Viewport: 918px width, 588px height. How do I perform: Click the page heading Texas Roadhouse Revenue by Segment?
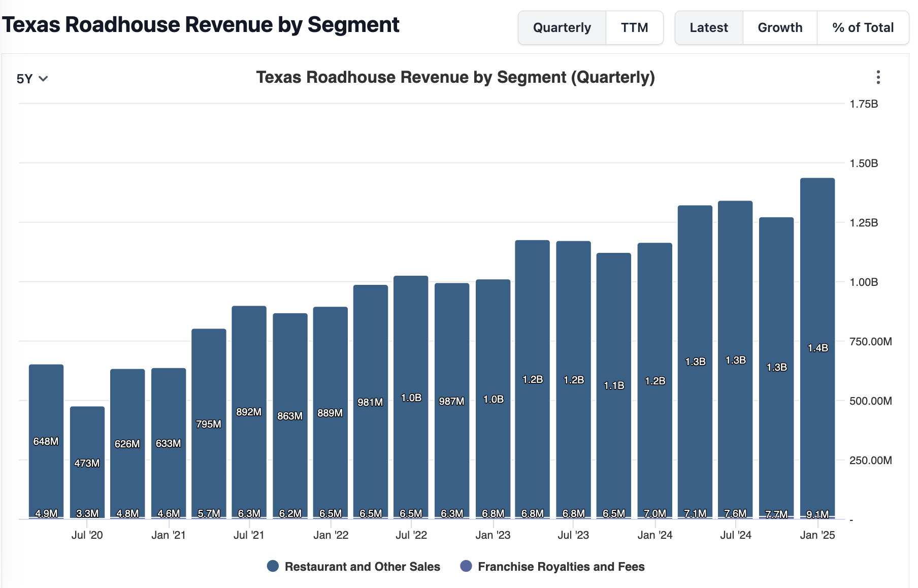point(201,25)
